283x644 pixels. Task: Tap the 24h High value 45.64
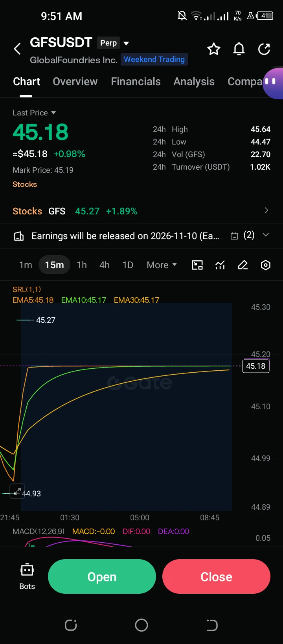pyautogui.click(x=261, y=129)
